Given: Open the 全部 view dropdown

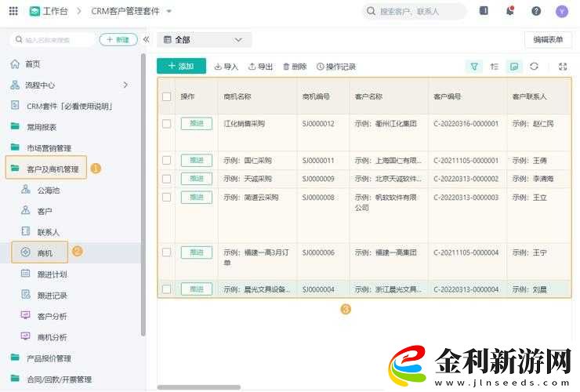Looking at the screenshot, I should [x=205, y=39].
